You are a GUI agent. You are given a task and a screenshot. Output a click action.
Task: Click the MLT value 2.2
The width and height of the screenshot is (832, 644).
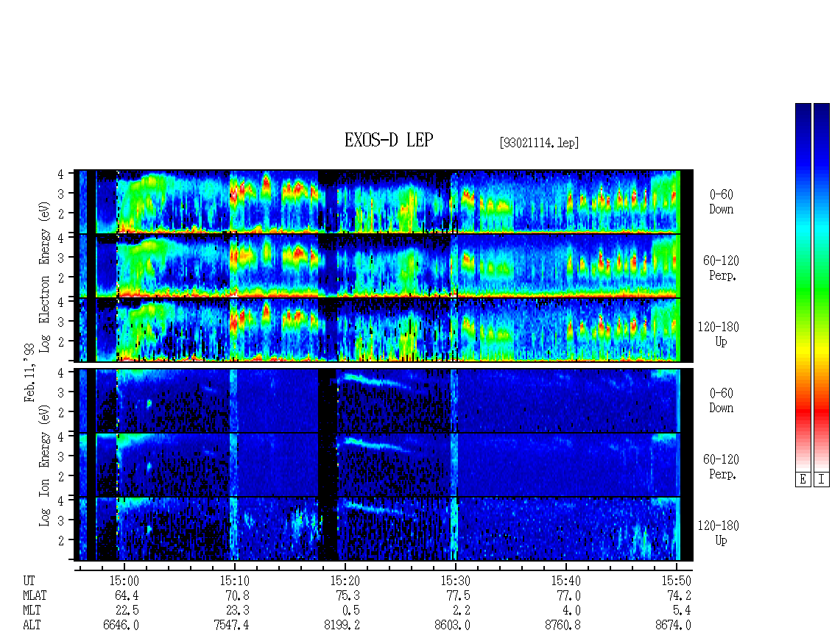461,611
